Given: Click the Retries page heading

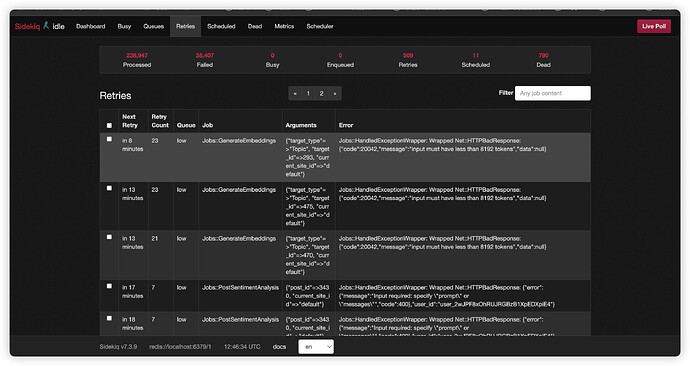Looking at the screenshot, I should (x=115, y=95).
